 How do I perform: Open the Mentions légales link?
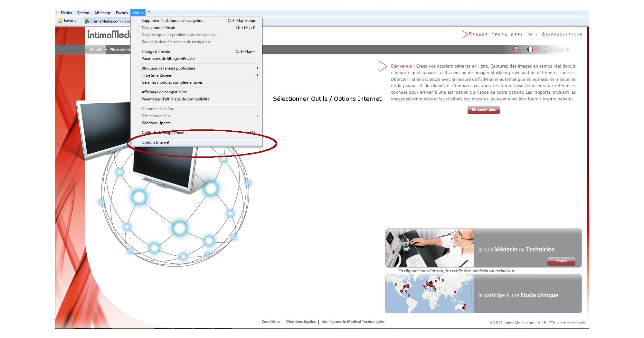(301, 322)
